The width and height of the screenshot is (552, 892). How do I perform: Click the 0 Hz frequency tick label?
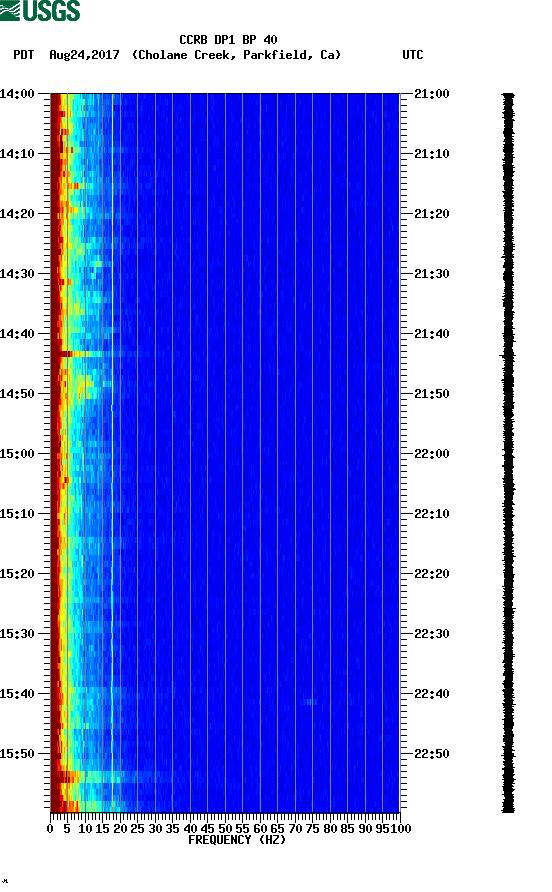(50, 829)
